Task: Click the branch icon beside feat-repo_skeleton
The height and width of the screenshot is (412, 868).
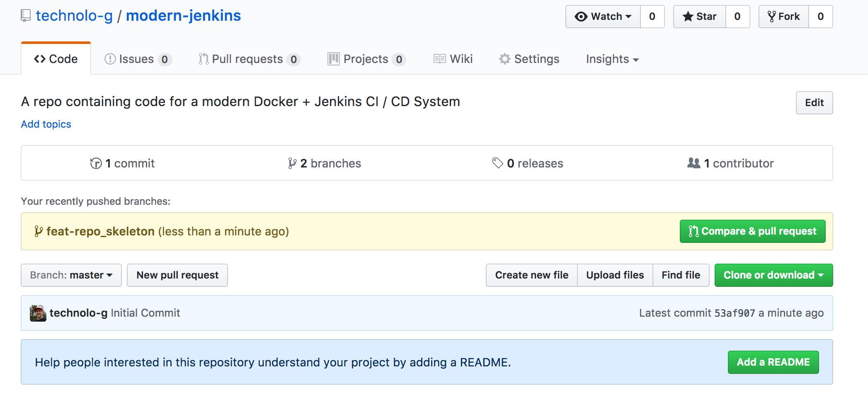Action: [39, 231]
